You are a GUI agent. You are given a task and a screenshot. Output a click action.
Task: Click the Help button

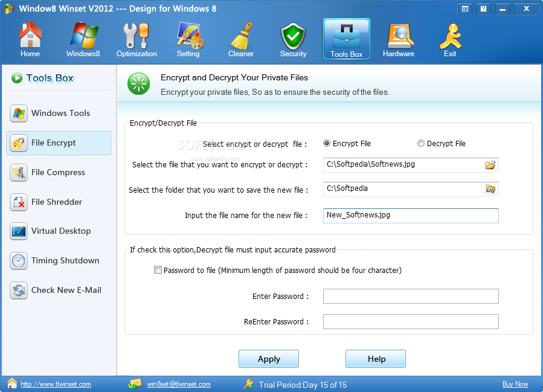tap(376, 359)
